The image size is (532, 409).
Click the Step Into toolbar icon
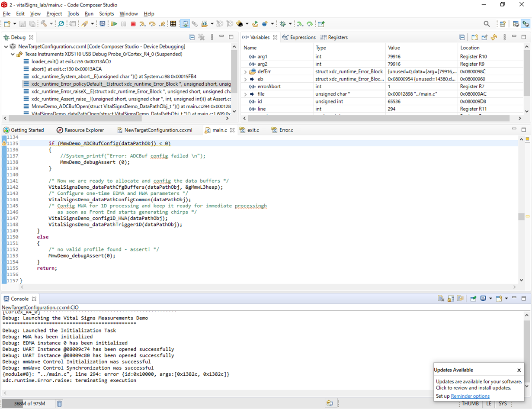click(x=142, y=24)
